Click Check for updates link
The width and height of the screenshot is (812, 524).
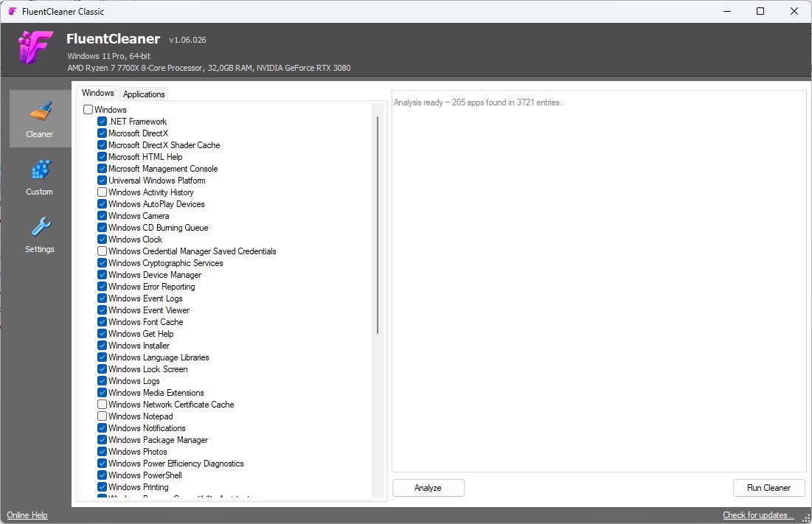point(758,515)
